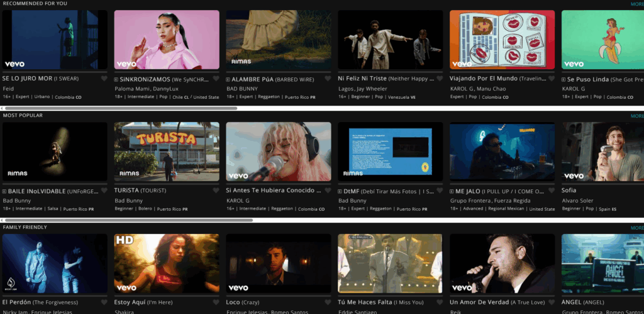Image resolution: width=644 pixels, height=314 pixels.
Task: Open Se Puso Linda banana pin-up thumbnail
Action: point(602,40)
